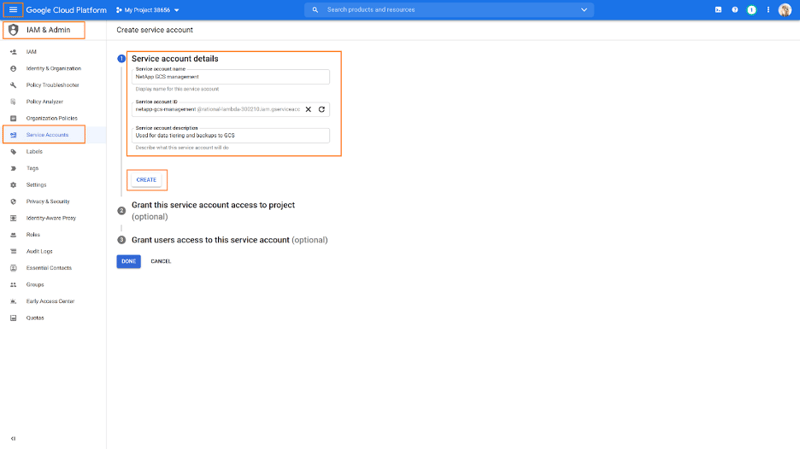Open Audit Logs from the sidebar
The image size is (800, 449).
pyautogui.click(x=39, y=251)
